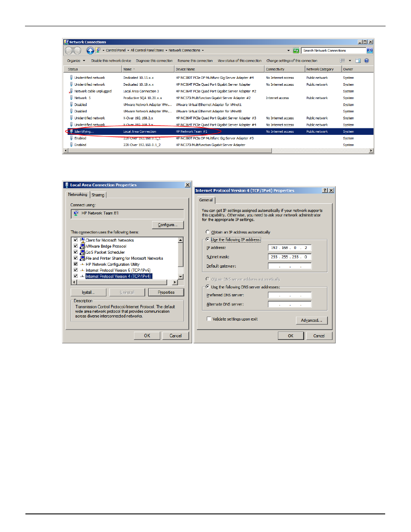Click the QoS Packet Scheduler icon

pos(82,252)
